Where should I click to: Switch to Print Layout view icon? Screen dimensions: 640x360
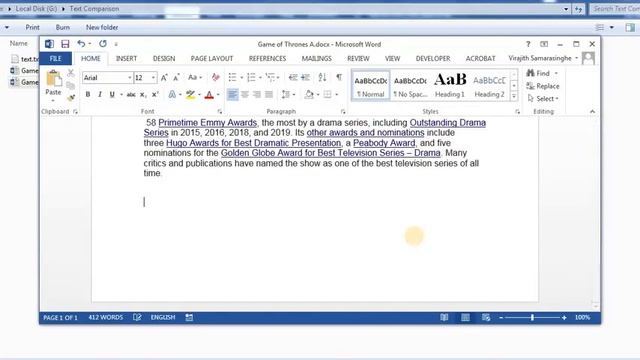(465, 317)
